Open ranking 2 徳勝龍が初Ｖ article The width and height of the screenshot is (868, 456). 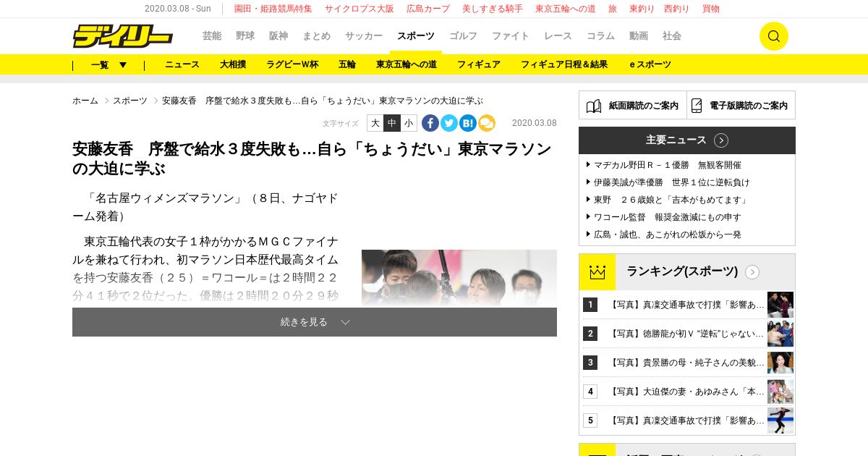pyautogui.click(x=687, y=334)
